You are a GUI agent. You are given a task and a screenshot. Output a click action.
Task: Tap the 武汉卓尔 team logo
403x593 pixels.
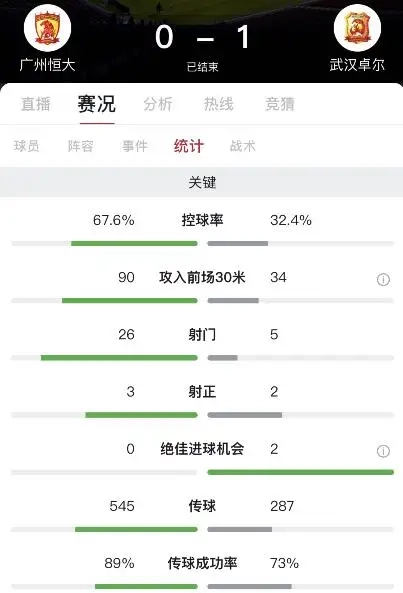tap(357, 28)
